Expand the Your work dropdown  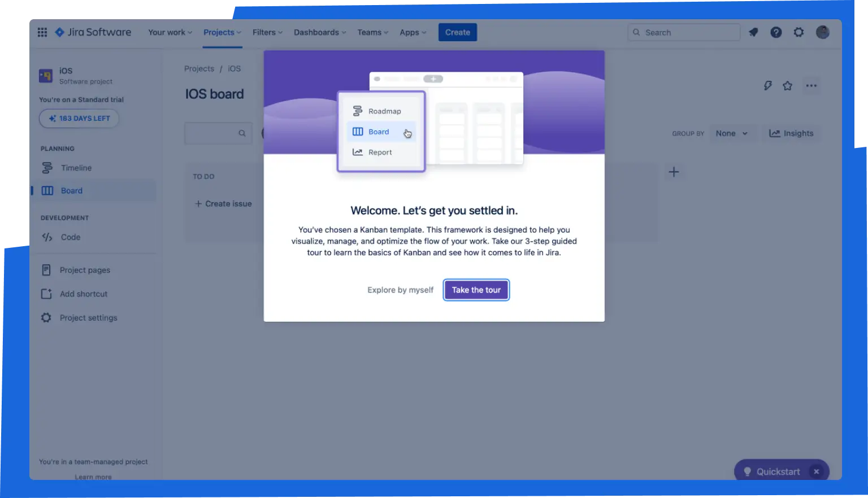(170, 32)
